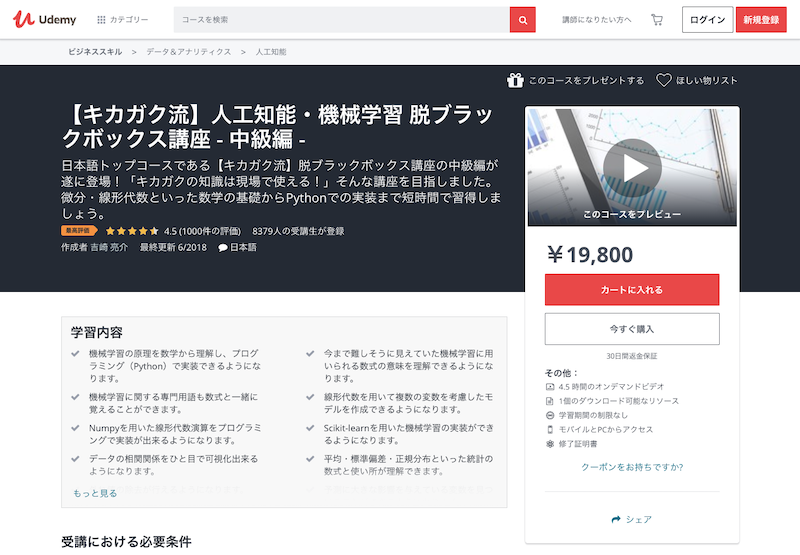This screenshot has width=800, height=555.
Task: Click the heart wishlist icon
Action: [x=663, y=80]
